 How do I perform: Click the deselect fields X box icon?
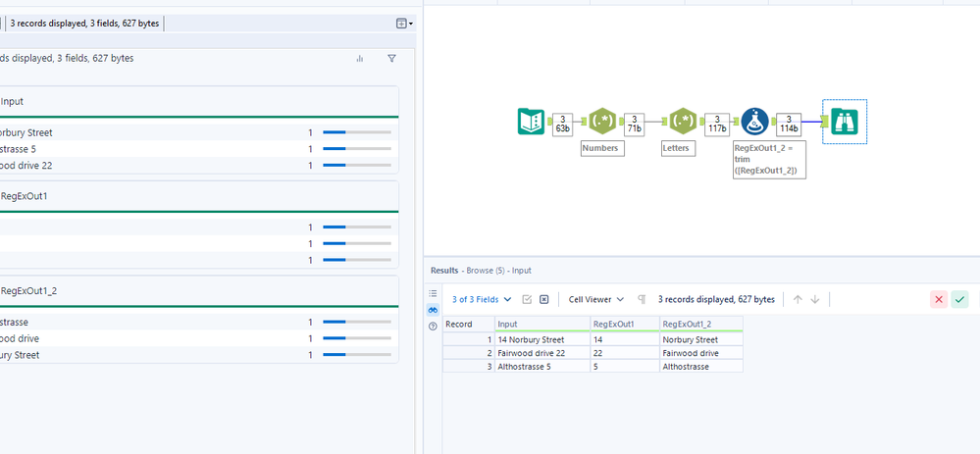[543, 300]
